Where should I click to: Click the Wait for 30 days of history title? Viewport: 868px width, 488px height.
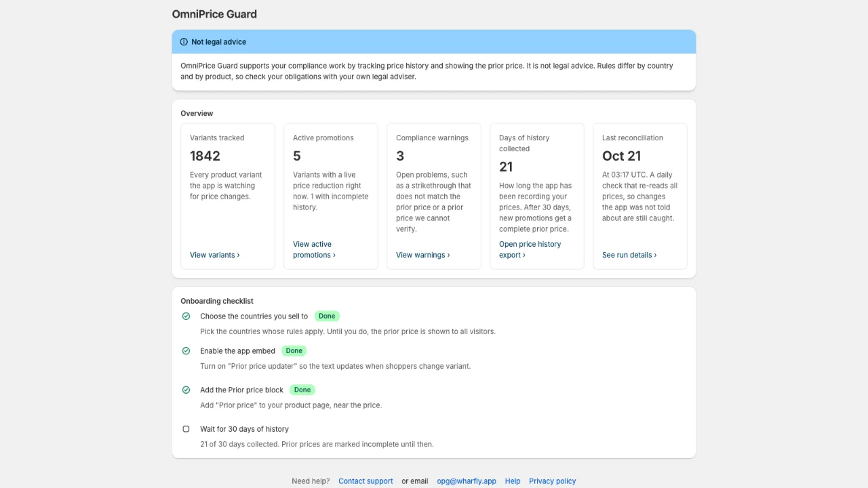pos(244,429)
